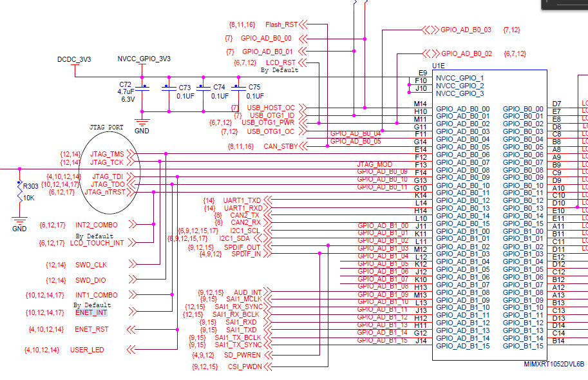Select the C74 capacitor designator
The image size is (588, 380).
[x=219, y=87]
